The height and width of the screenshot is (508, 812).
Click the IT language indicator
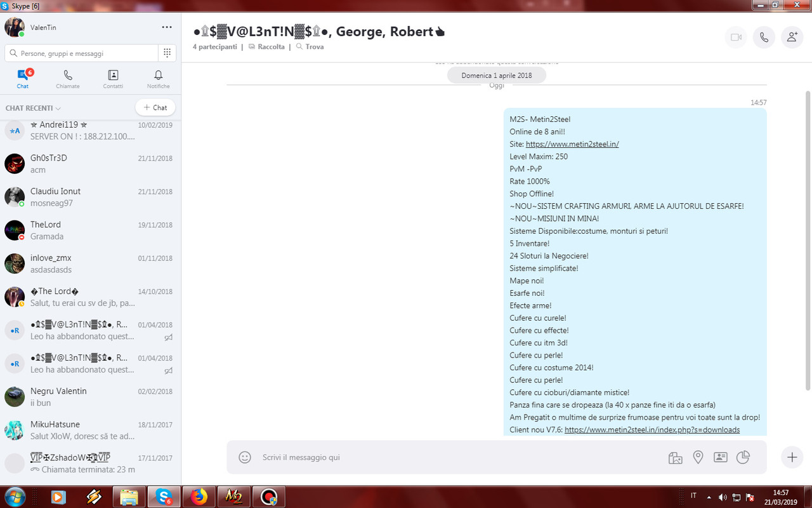point(693,496)
